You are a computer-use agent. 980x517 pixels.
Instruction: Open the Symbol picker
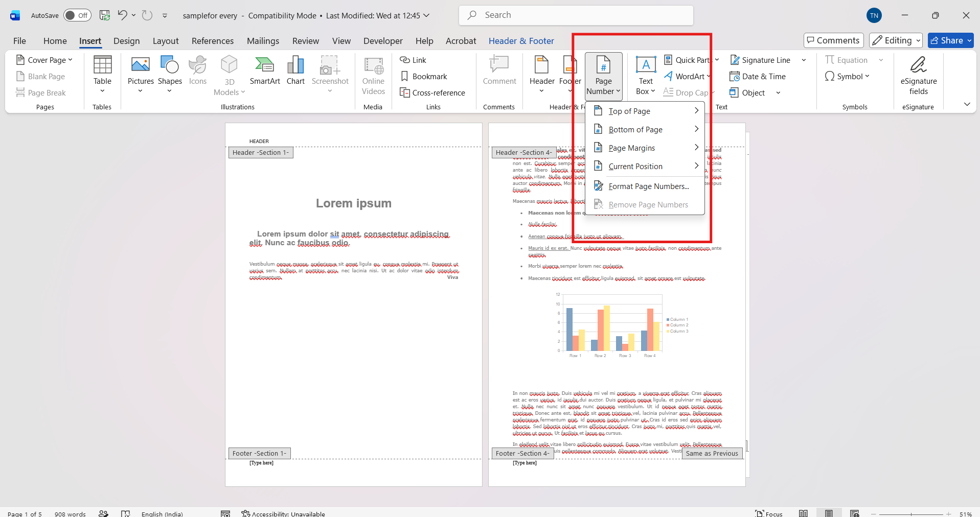847,76
